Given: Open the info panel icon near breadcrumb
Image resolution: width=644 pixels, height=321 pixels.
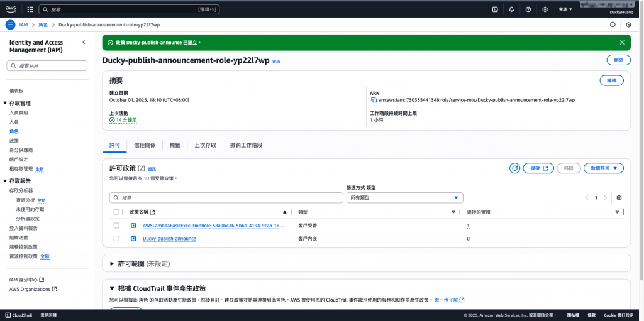Looking at the screenshot, I should point(613,24).
